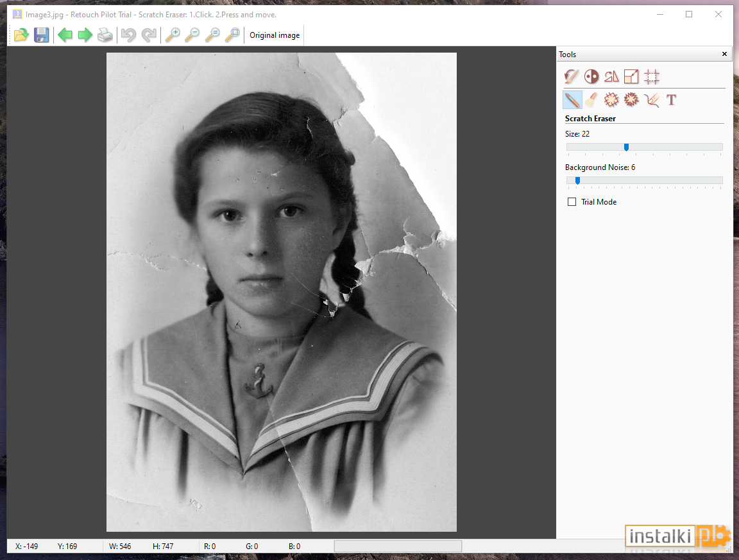Maximize the Retouch Pilot window
Viewport: 739px width, 560px height.
(x=689, y=14)
